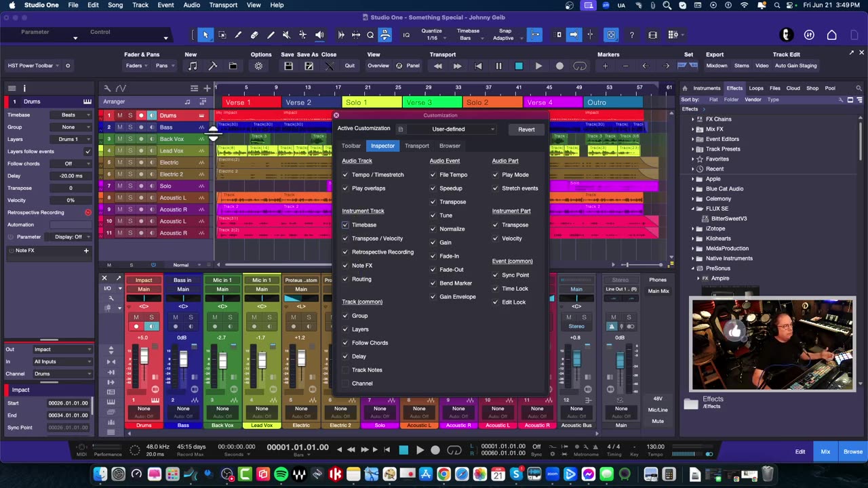868x488 pixels.
Task: Click Stop square in bottom transport bar
Action: [403, 450]
